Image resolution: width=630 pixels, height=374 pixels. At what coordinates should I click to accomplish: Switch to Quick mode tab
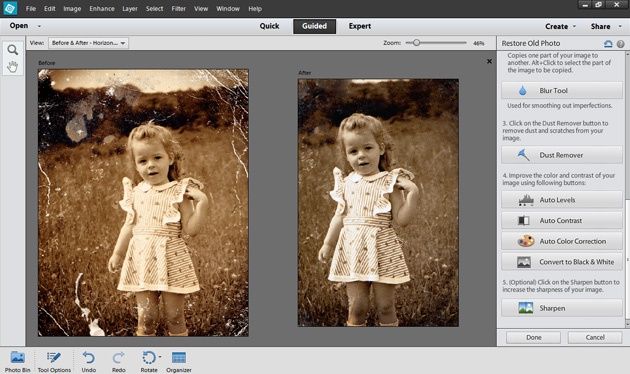[269, 26]
